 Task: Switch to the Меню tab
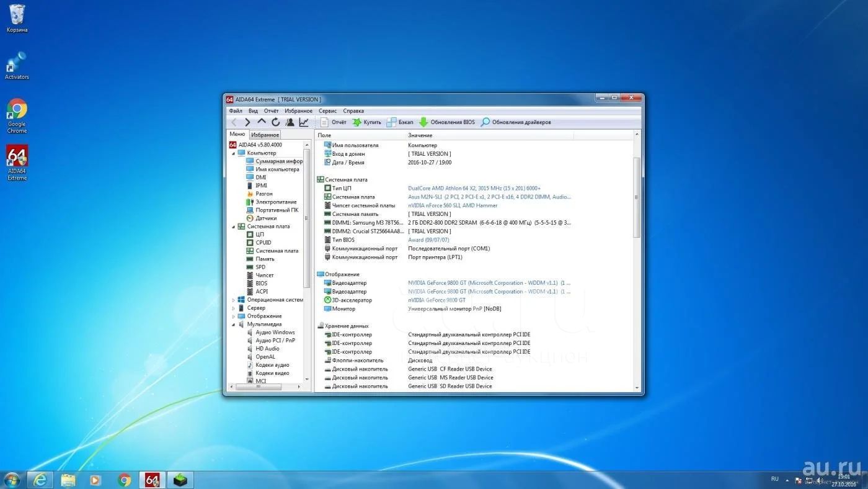click(x=237, y=134)
